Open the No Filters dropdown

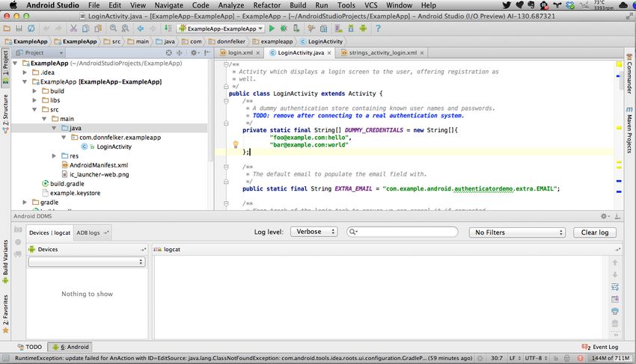coord(517,232)
